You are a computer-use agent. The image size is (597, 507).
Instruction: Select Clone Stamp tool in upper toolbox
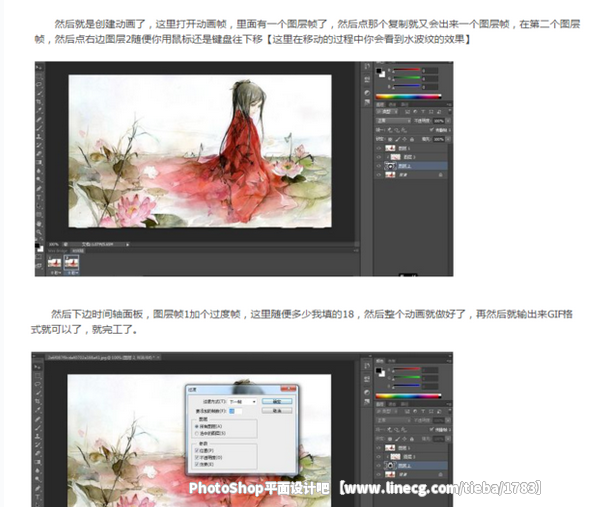tap(39, 137)
